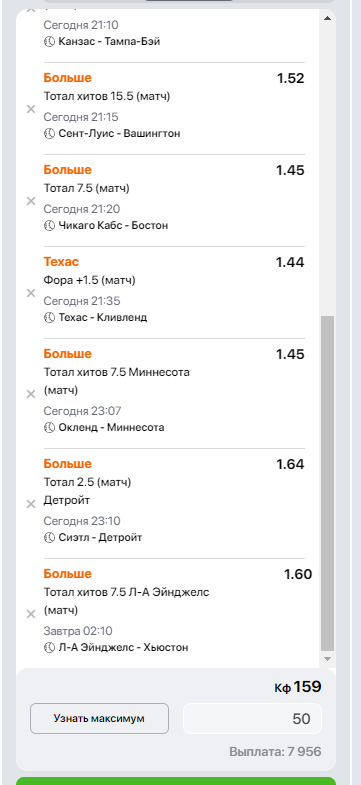Click the scrollbar up arrow

[x=327, y=18]
